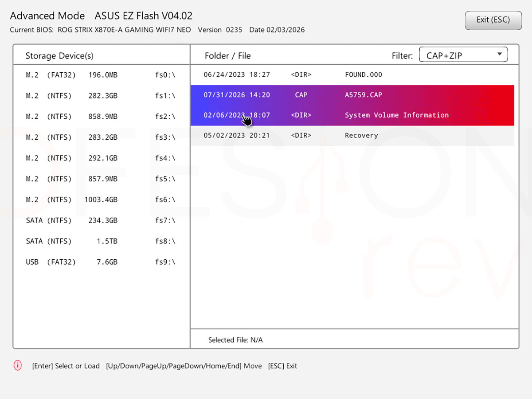Click the Current BIOS model text

pos(101,30)
